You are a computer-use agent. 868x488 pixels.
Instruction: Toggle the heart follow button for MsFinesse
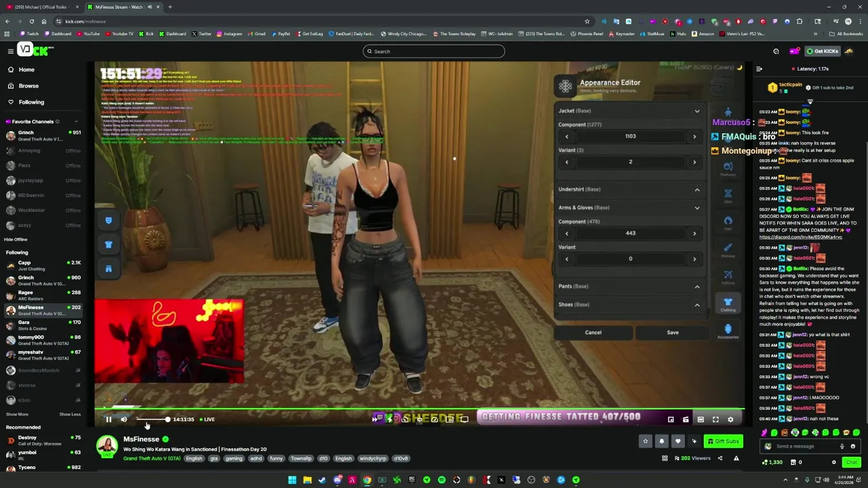click(677, 441)
